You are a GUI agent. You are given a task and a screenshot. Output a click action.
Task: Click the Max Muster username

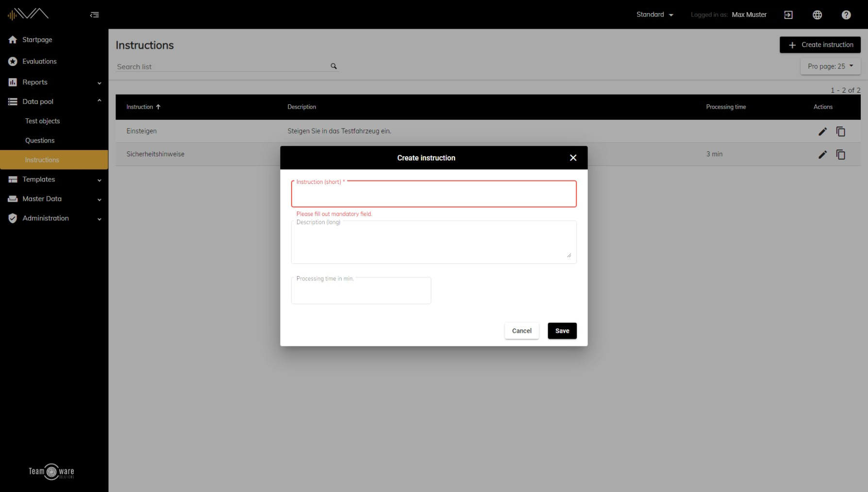[749, 15]
